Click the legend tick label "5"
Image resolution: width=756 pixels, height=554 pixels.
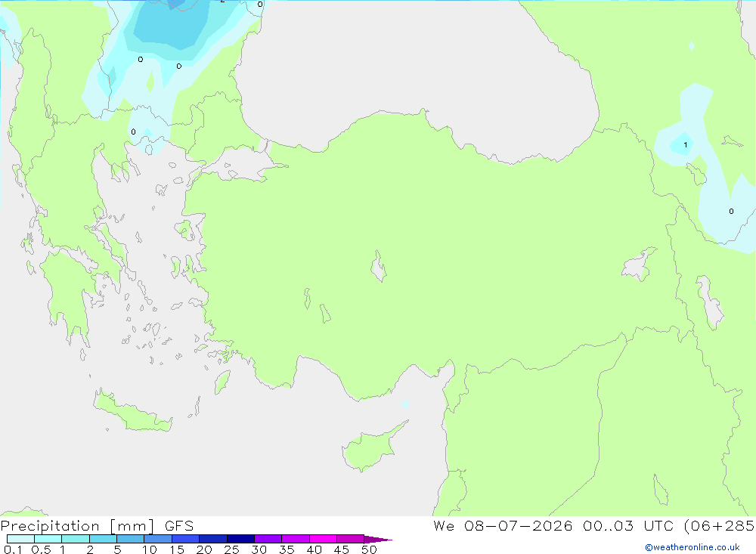[117, 549]
